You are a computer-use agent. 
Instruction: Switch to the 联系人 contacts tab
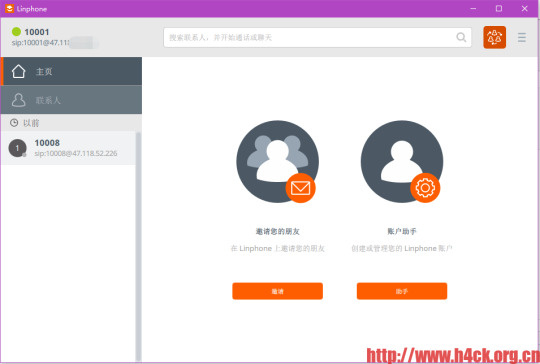click(71, 100)
